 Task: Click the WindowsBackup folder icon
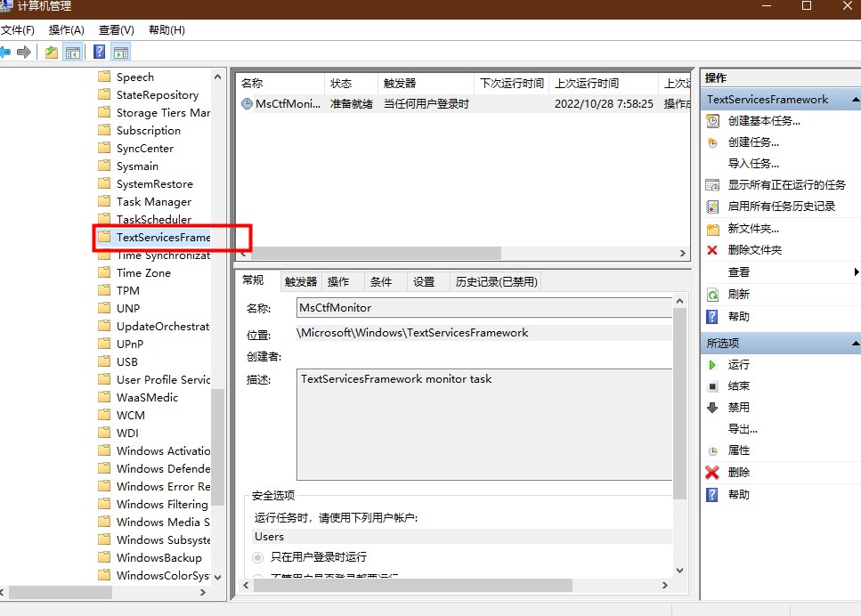pos(104,556)
